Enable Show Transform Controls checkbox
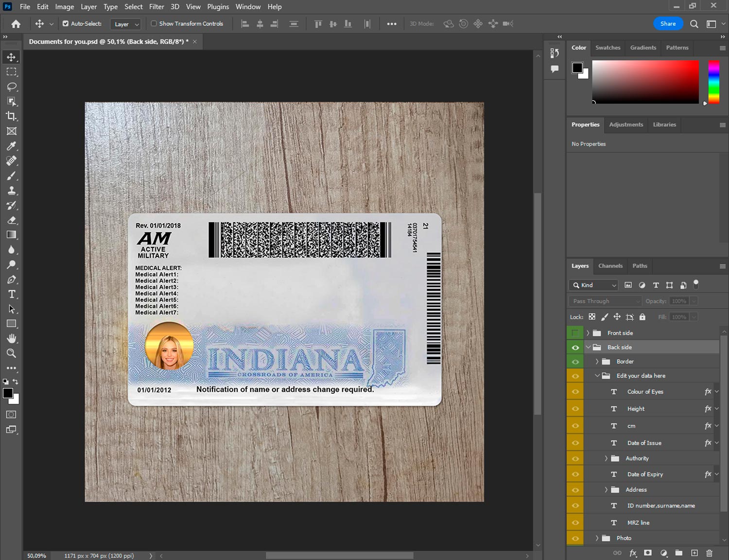The height and width of the screenshot is (560, 729). click(154, 23)
